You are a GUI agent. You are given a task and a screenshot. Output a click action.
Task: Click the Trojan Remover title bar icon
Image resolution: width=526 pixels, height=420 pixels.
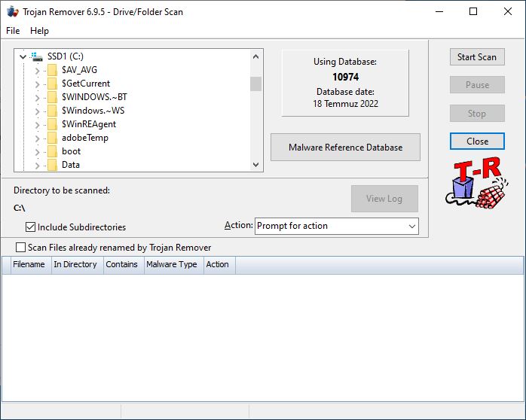(12, 12)
